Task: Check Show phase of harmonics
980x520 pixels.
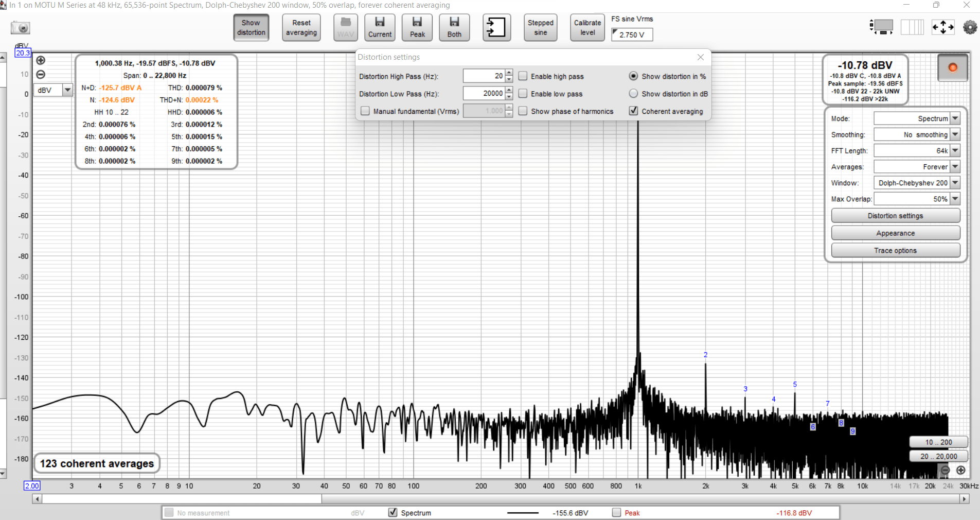Action: click(523, 111)
